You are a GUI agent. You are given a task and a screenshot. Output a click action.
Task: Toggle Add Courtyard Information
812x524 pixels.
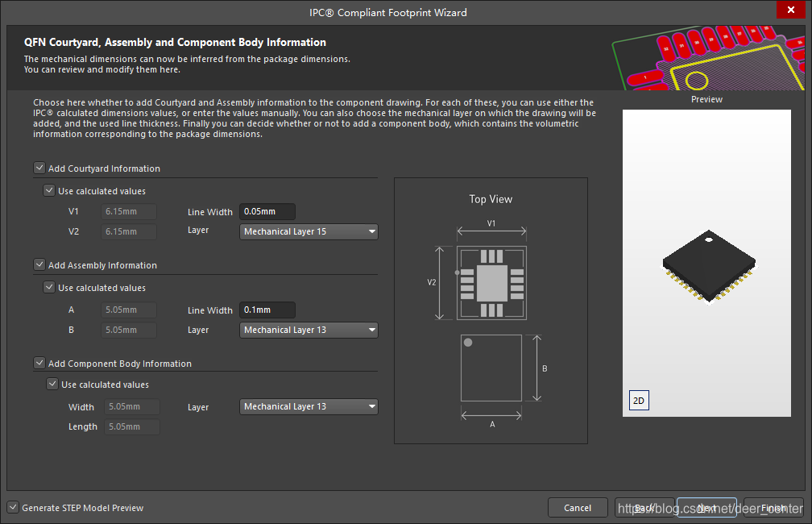(39, 168)
